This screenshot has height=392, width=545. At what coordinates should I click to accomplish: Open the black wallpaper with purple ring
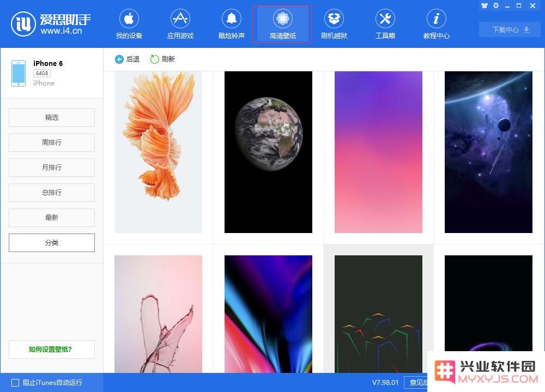coord(488,303)
